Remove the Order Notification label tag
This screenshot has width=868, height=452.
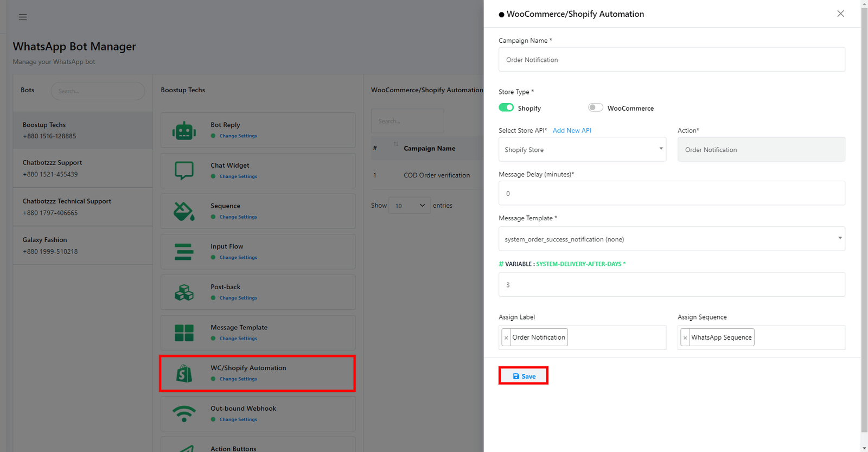tap(506, 338)
